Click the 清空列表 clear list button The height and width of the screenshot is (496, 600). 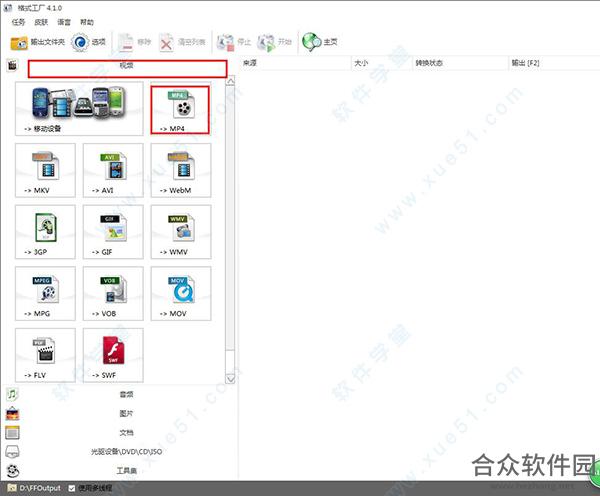click(182, 42)
